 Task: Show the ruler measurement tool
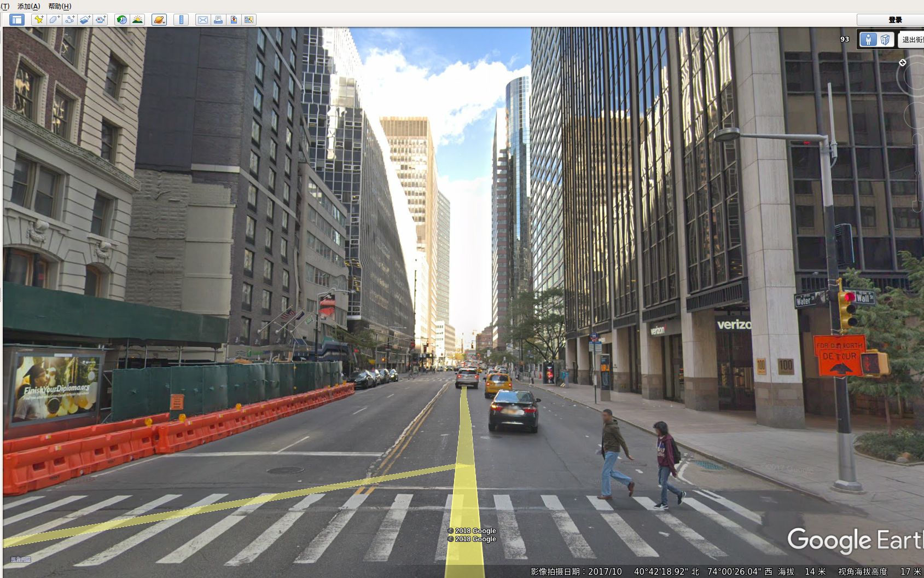pyautogui.click(x=181, y=20)
